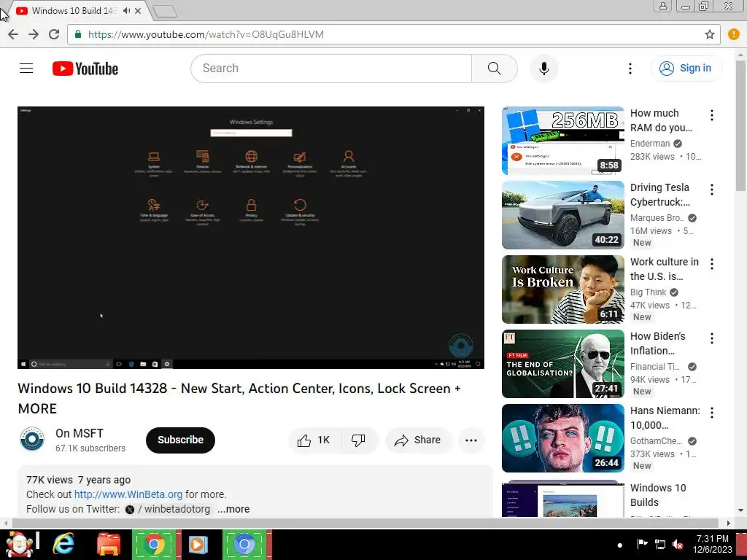Go forward with browser forward arrow
This screenshot has height=560, width=747.
[34, 34]
